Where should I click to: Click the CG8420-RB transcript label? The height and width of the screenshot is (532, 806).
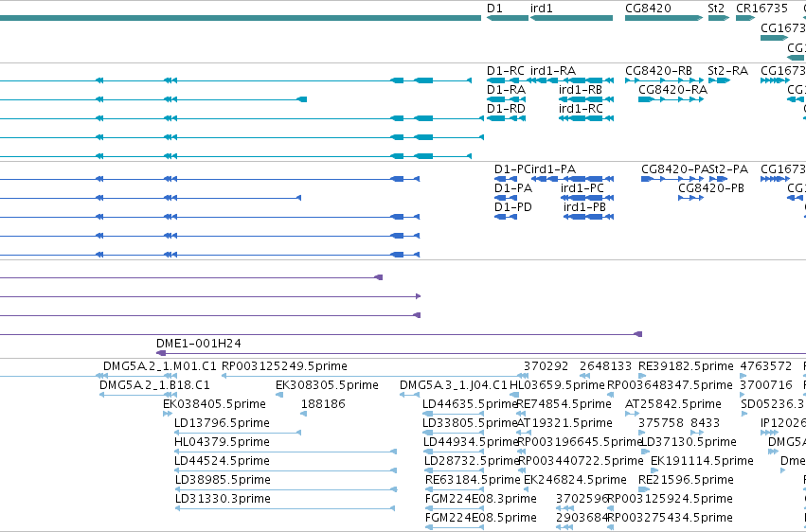coord(659,71)
